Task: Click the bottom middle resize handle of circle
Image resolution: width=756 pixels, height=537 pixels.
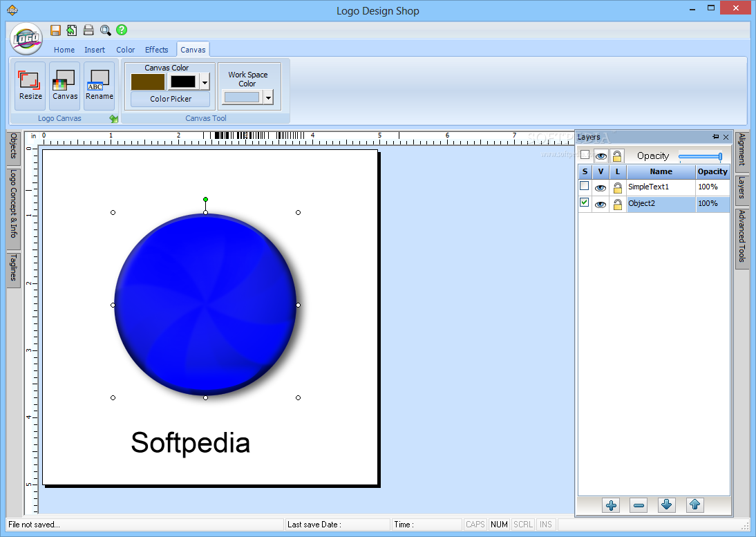Action: (205, 397)
